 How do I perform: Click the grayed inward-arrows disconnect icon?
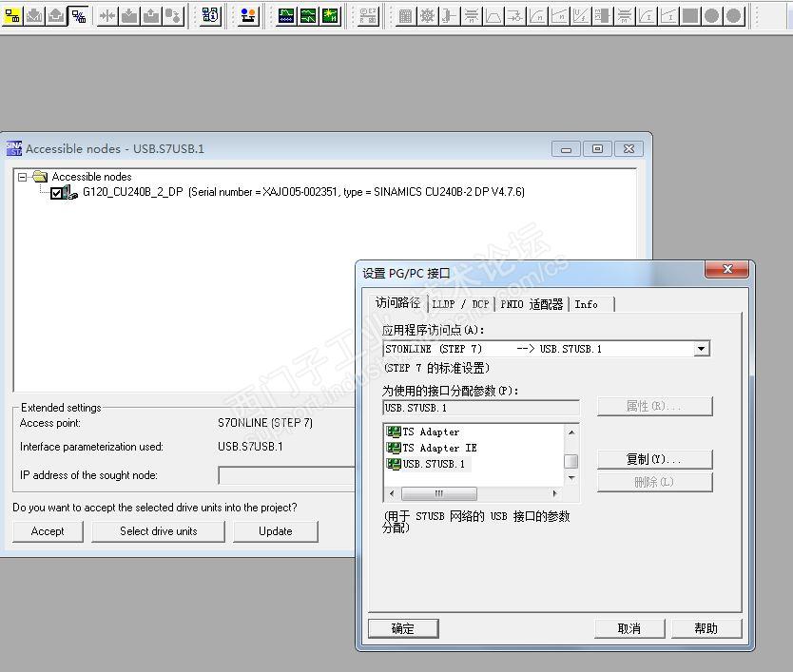(x=107, y=16)
